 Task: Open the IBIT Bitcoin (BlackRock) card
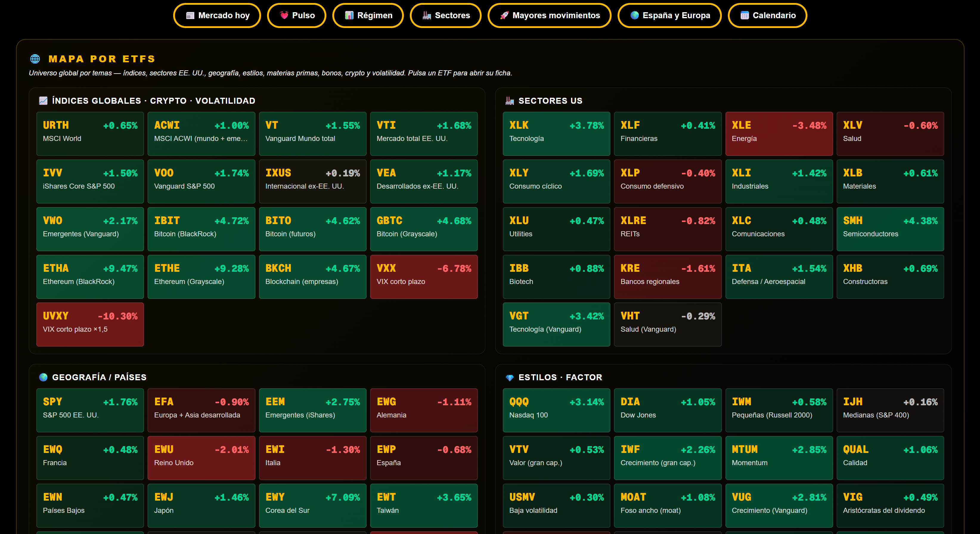tap(201, 229)
